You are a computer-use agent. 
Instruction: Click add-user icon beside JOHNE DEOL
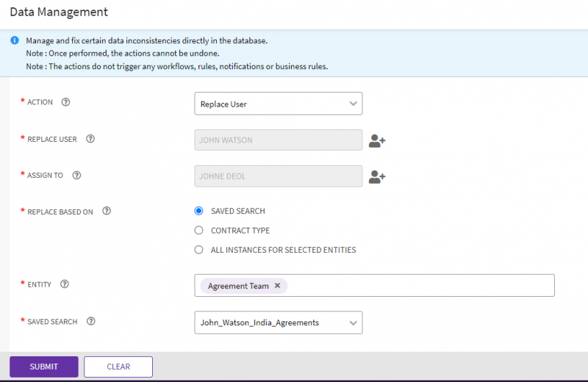[377, 176]
